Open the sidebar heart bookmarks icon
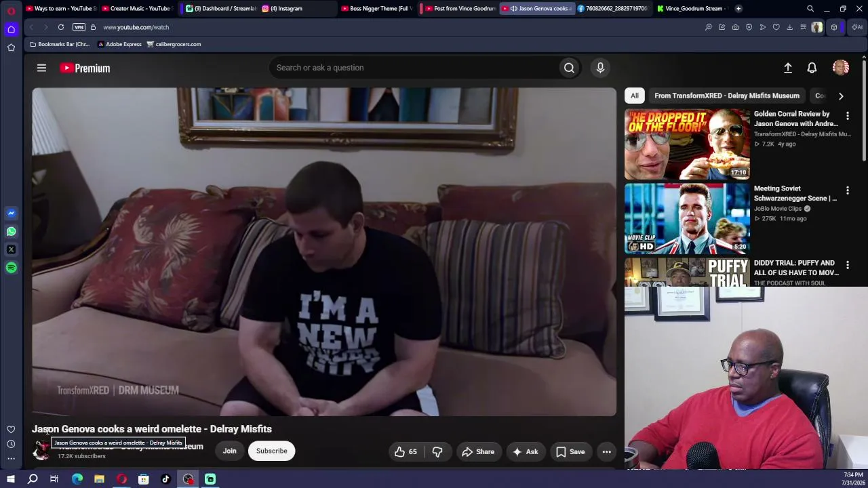 11,430
